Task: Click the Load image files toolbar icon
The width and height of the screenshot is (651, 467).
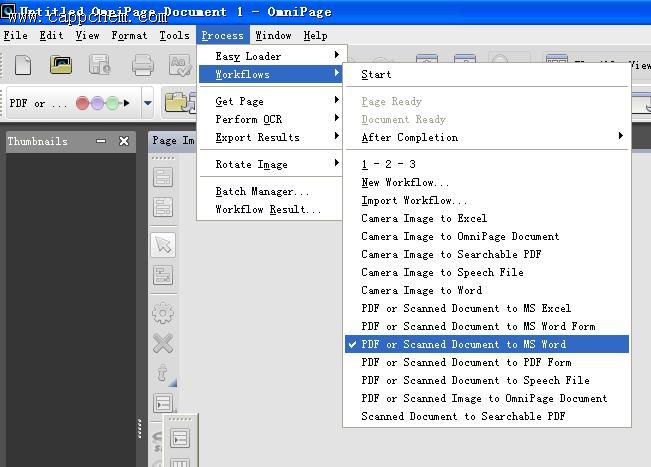Action: [61, 66]
